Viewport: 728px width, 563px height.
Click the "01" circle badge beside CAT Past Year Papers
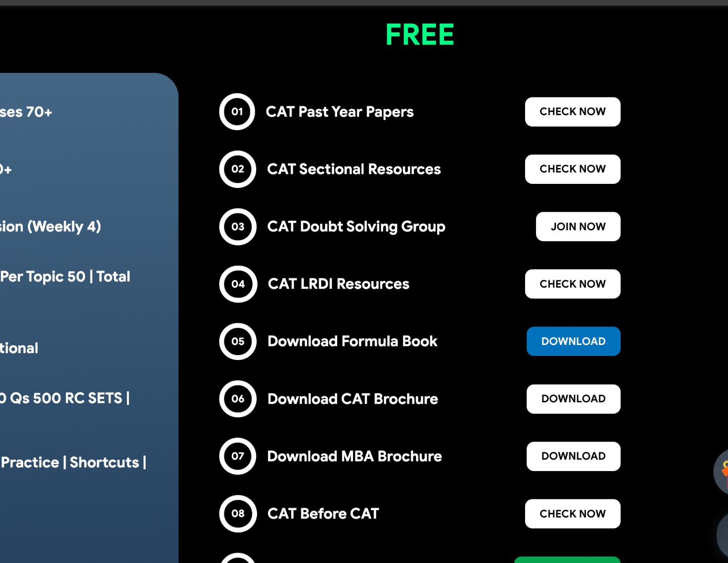click(x=237, y=112)
